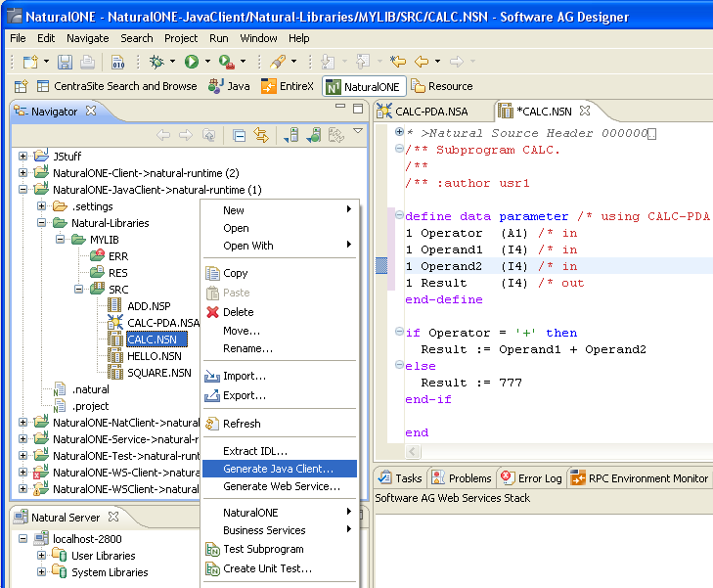Click the Open Perspective icon
The width and height of the screenshot is (713, 588).
(21, 86)
